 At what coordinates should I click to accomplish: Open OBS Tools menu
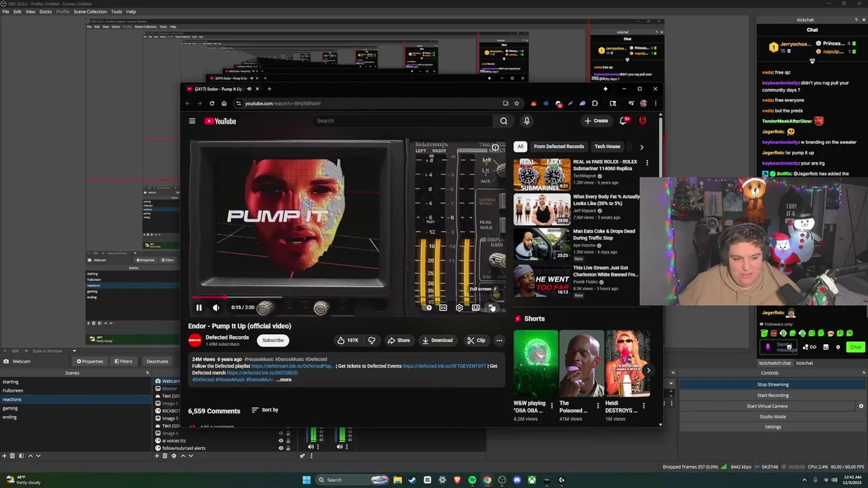[x=117, y=12]
